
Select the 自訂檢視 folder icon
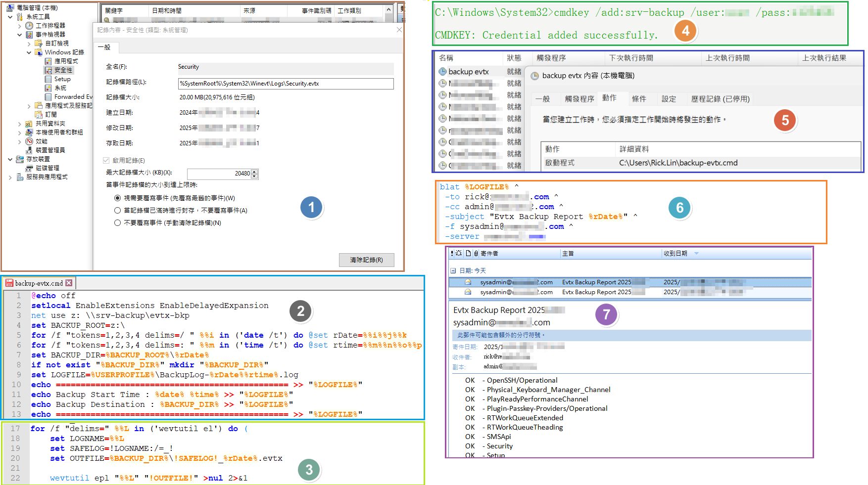coord(39,44)
